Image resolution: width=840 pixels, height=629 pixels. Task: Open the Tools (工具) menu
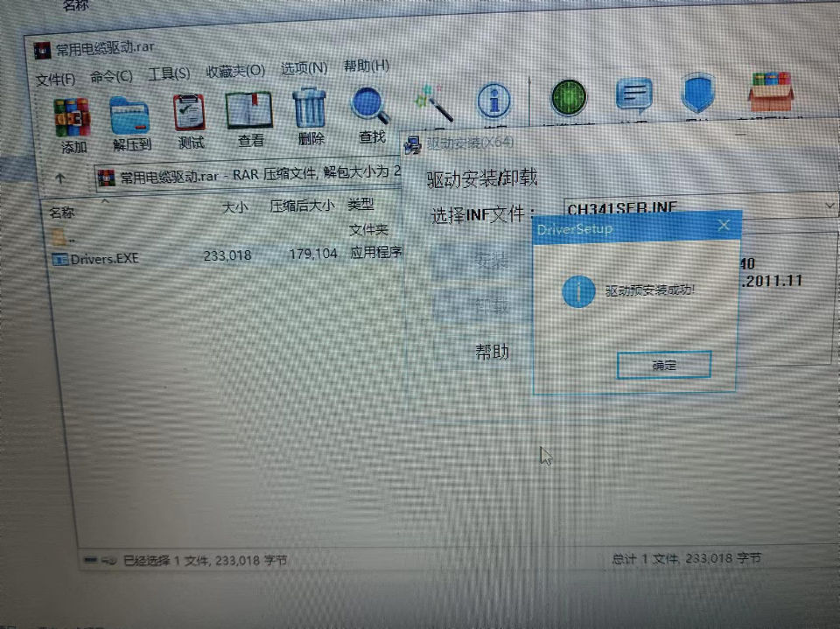pos(169,74)
